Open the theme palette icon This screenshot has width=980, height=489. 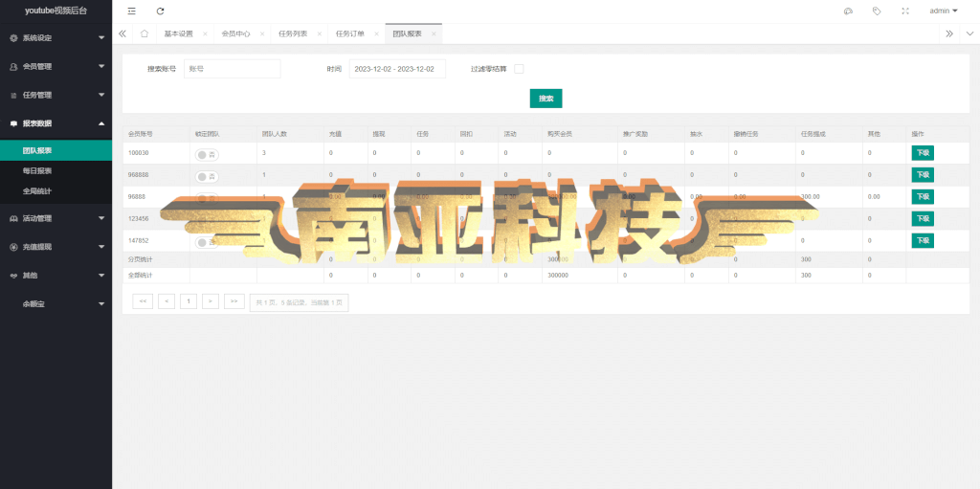848,11
